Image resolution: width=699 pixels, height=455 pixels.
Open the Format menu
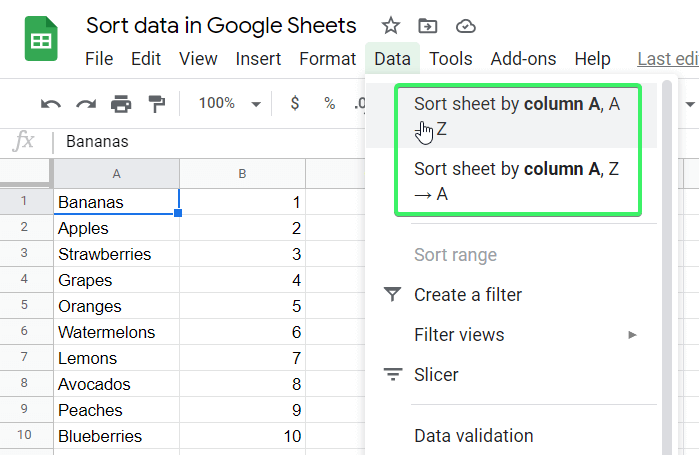click(x=327, y=59)
